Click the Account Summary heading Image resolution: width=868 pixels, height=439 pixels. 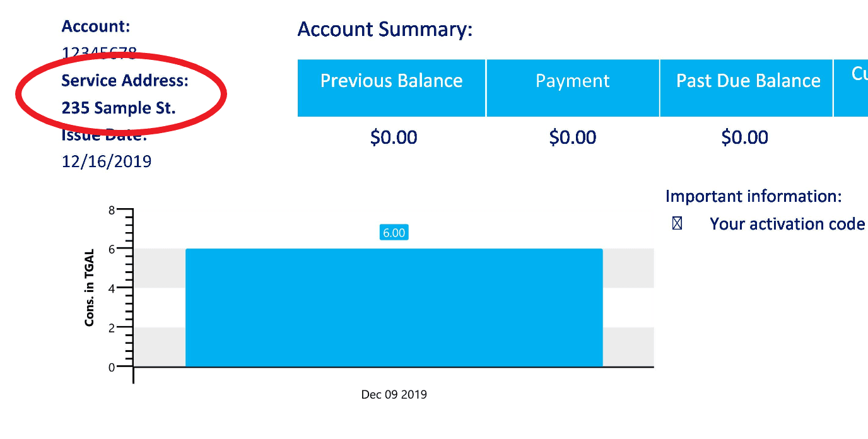[x=385, y=30]
